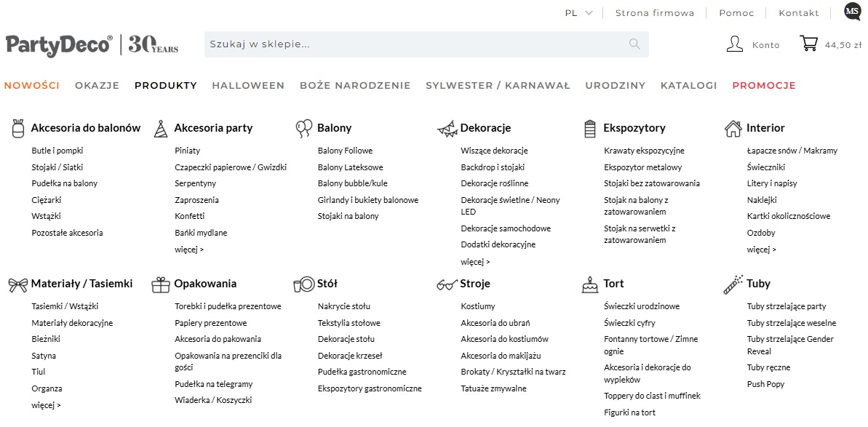
Task: Select the Tort cake icon
Action: (589, 284)
